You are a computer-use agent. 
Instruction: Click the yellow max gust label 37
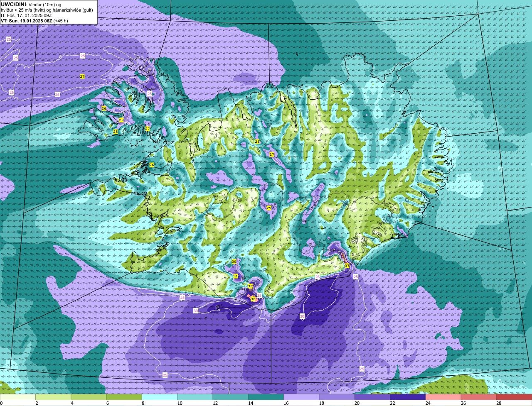pos(347,266)
